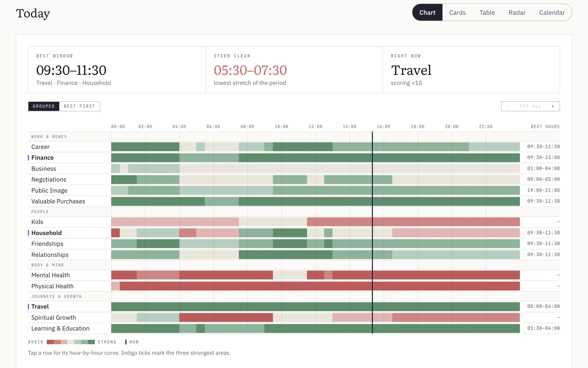This screenshot has width=588, height=368.
Task: Tap the Friendships row label
Action: [47, 244]
